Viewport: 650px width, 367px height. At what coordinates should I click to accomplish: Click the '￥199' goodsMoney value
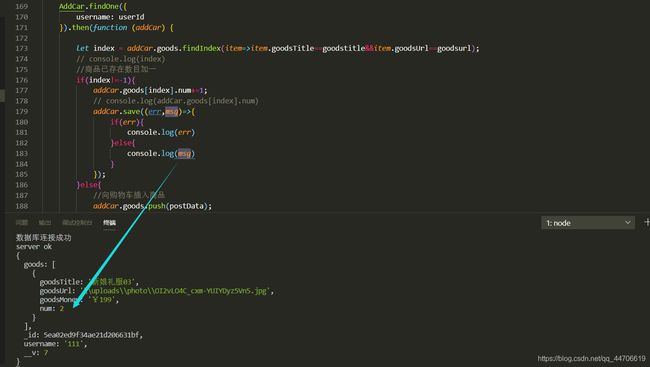point(103,299)
